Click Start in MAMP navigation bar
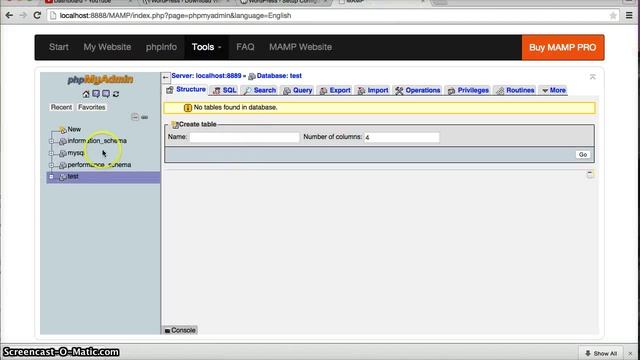The width and height of the screenshot is (640, 360). click(x=59, y=47)
